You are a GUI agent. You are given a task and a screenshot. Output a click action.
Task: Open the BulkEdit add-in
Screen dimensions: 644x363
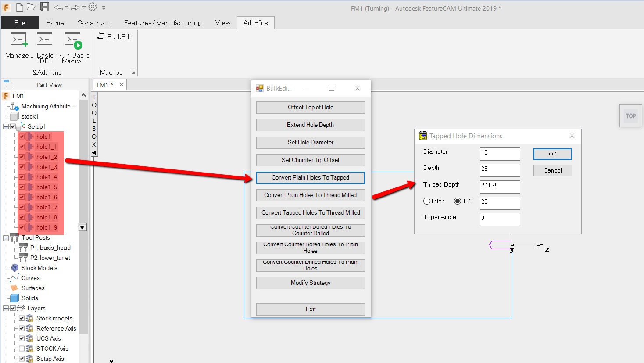pyautogui.click(x=115, y=36)
